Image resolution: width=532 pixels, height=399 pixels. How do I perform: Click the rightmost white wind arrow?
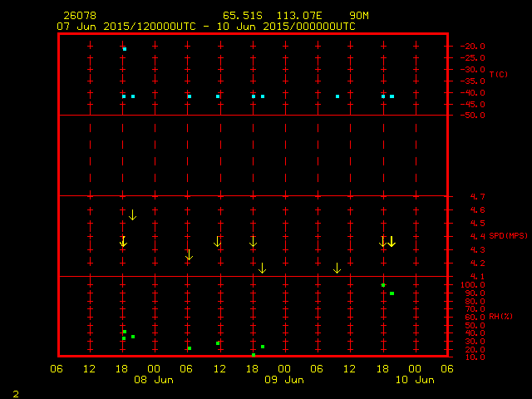point(337,268)
